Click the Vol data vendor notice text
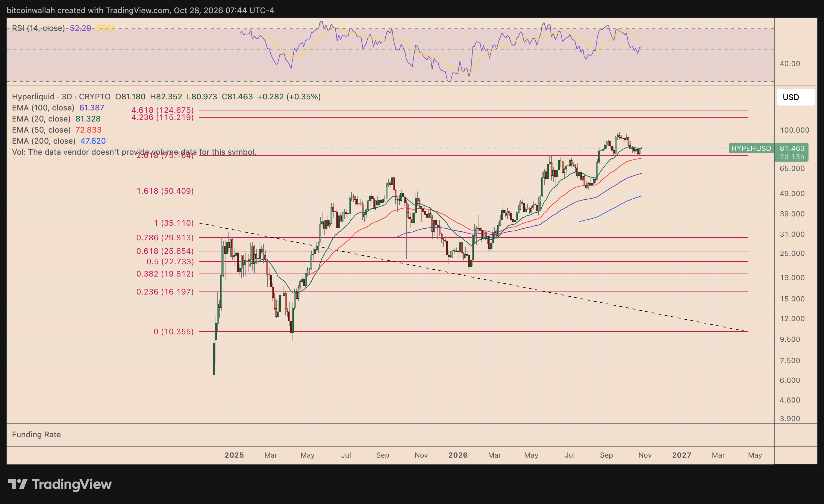The height and width of the screenshot is (504, 824). point(134,152)
